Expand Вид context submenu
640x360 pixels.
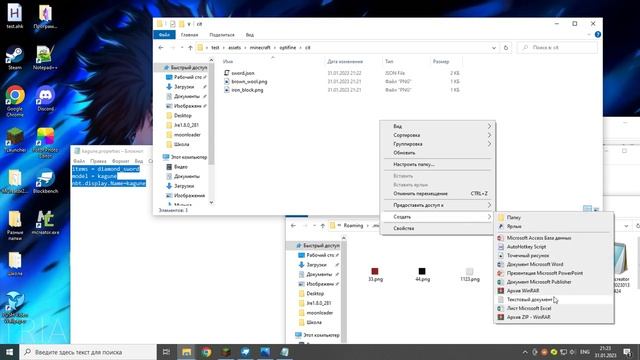pyautogui.click(x=438, y=126)
